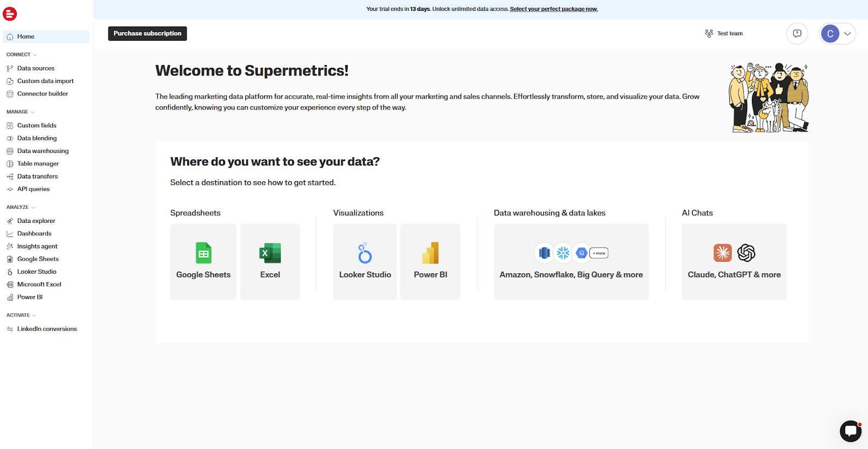Click the Supermetrics logo icon
The width and height of the screenshot is (868, 449).
pos(10,14)
